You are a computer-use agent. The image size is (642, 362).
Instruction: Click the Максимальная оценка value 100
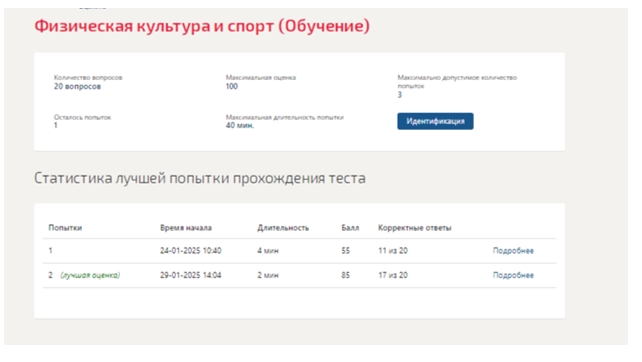(232, 86)
